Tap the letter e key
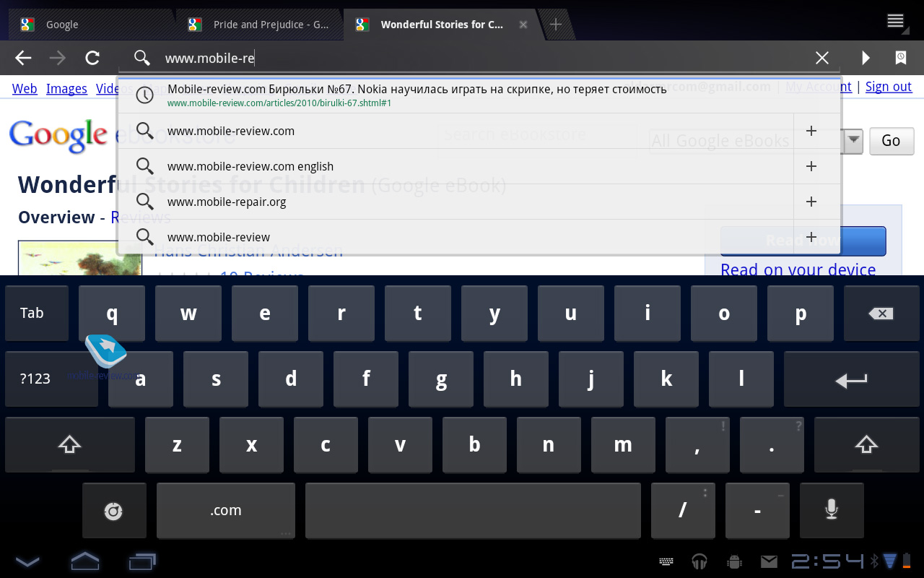 click(265, 314)
